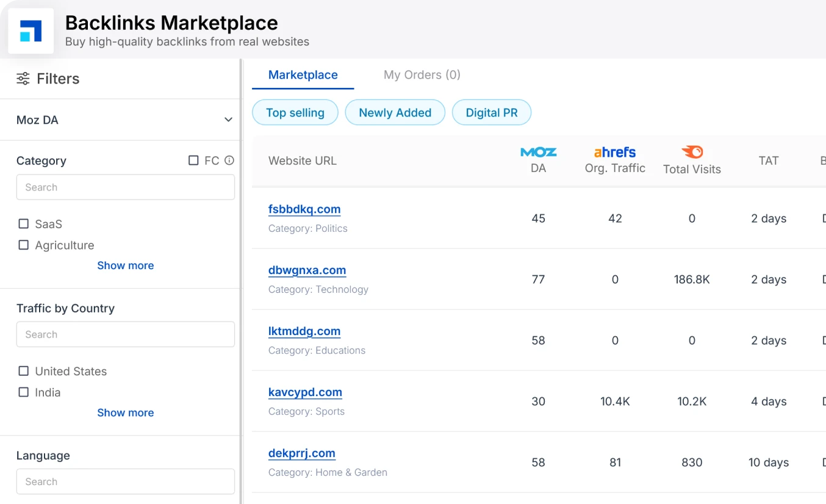
Task: Click the 10 days TAT value
Action: point(769,463)
